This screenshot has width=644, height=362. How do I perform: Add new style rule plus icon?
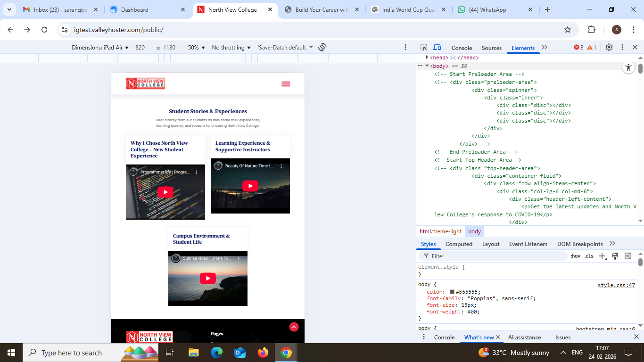pos(602,256)
